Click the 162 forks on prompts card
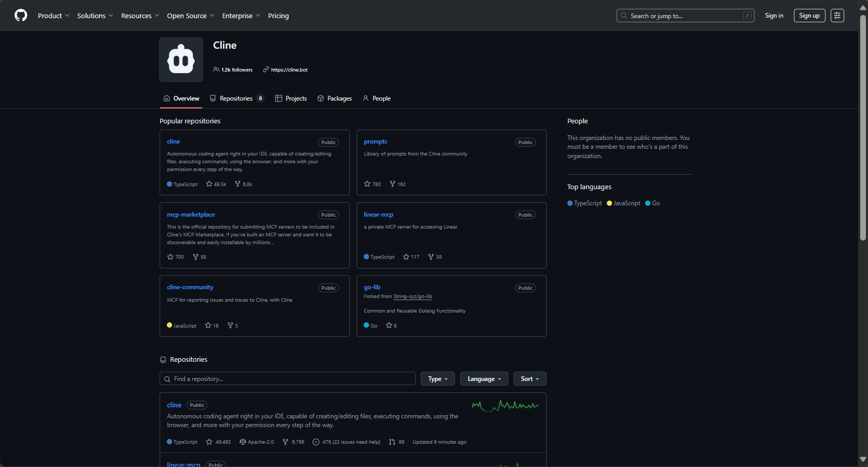868x467 pixels. point(397,184)
